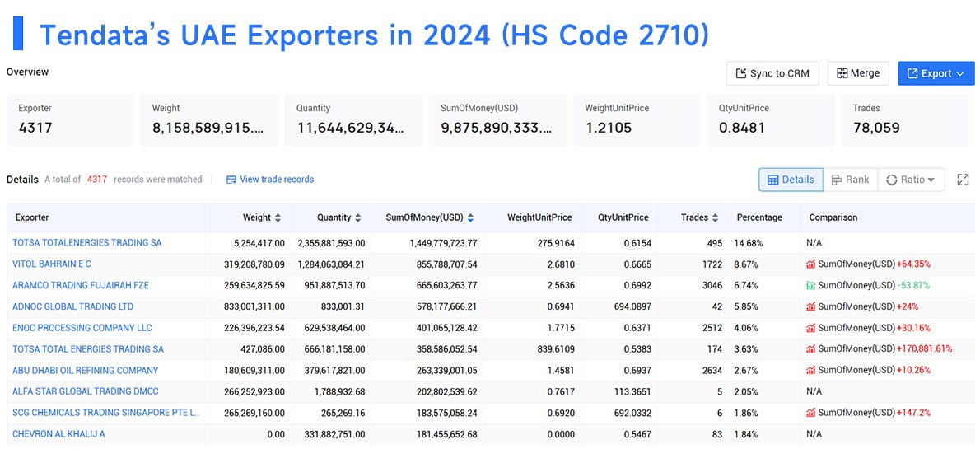Open SCG CHEMICALS TRADING SINGAPORE exporter link

point(106,413)
